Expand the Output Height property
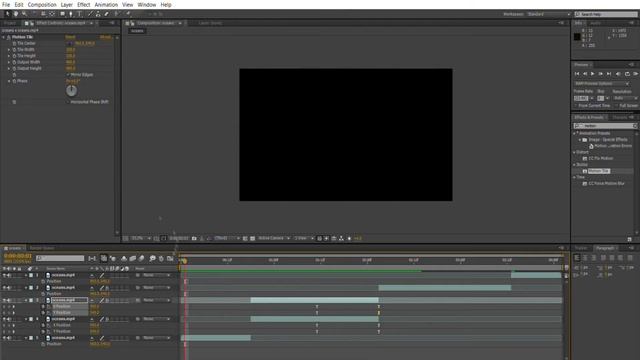Viewport: 640px width, 360px height. 9,68
